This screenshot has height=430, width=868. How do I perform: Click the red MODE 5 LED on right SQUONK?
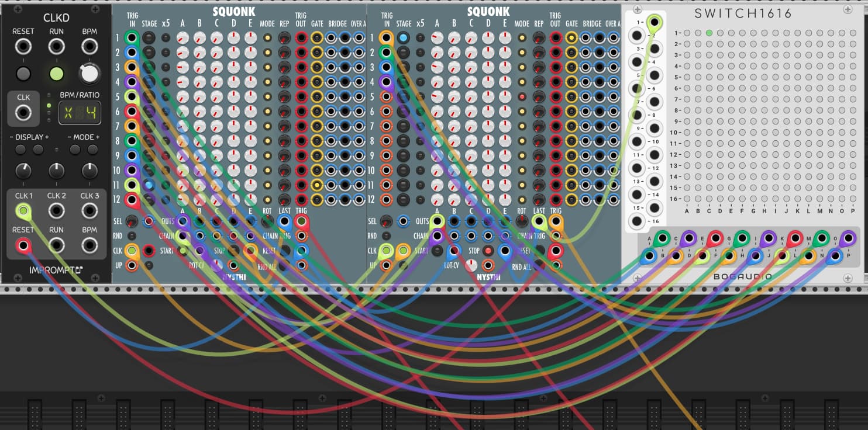[x=522, y=96]
